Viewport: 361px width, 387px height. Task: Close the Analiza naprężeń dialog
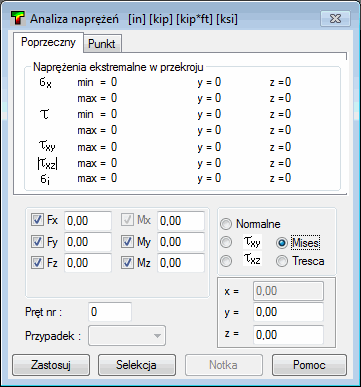pos(335,18)
